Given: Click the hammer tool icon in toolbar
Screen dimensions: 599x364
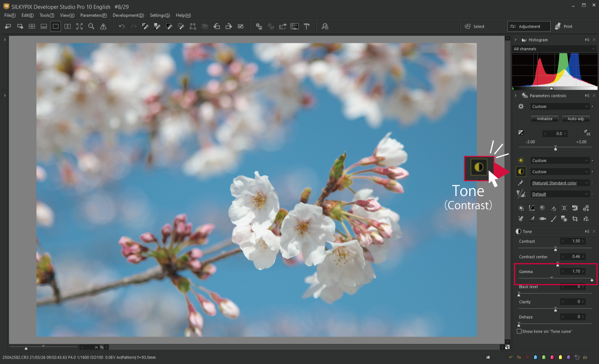Looking at the screenshot, I should point(307,26).
